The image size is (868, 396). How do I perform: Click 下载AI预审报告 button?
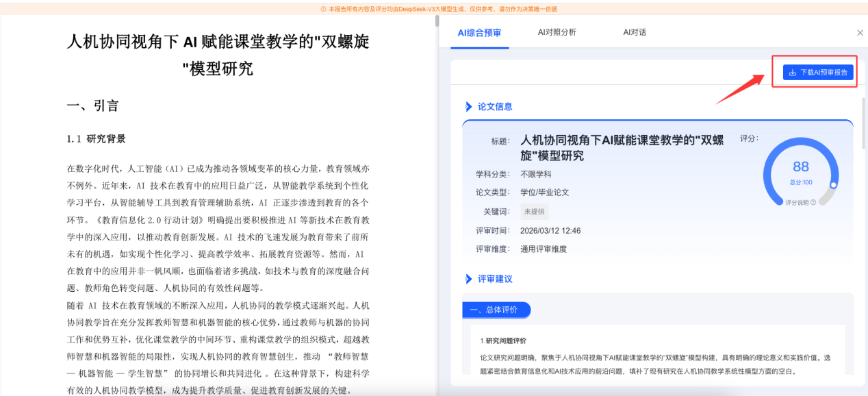coord(818,73)
